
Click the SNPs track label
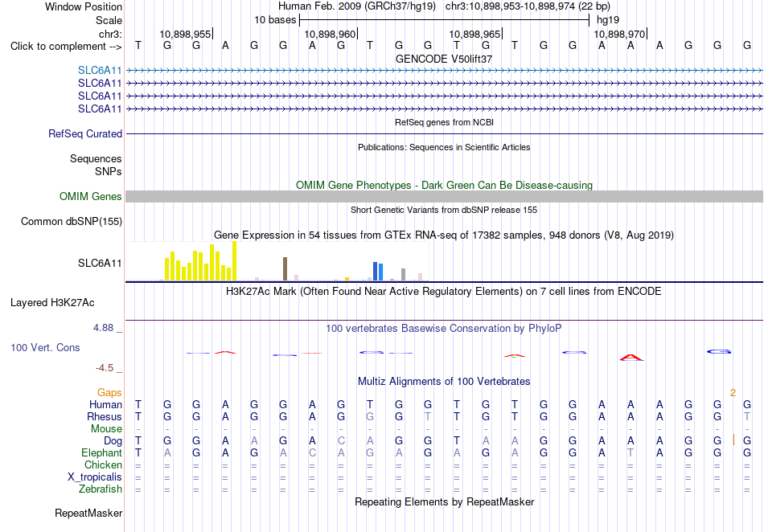(109, 171)
